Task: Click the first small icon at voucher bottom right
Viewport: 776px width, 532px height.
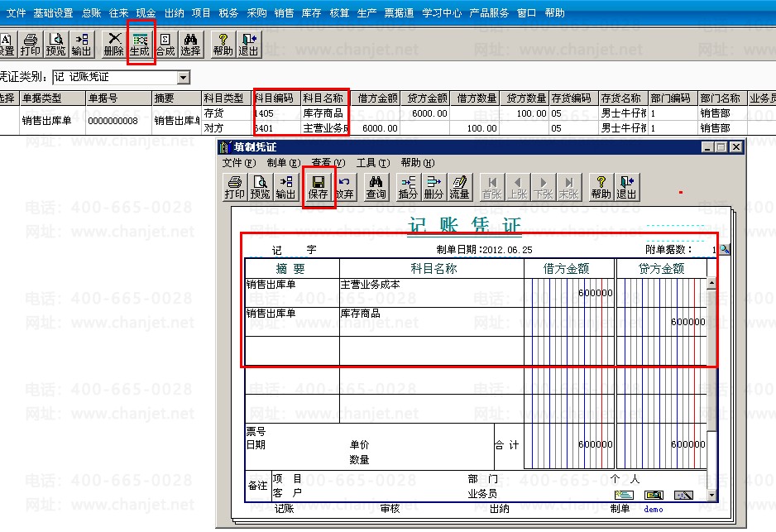Action: (x=624, y=495)
